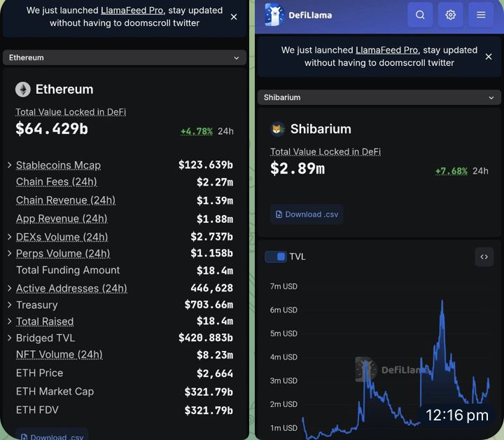Click the DefiLlama logo icon

click(x=274, y=15)
